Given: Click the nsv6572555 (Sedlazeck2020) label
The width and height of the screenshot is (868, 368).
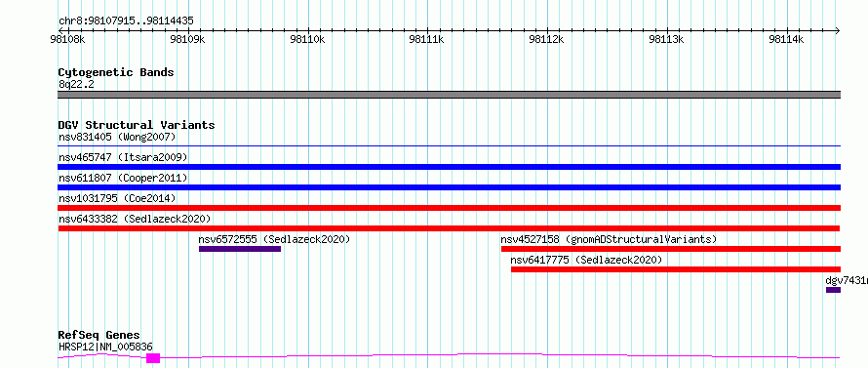Looking at the screenshot, I should point(275,239).
